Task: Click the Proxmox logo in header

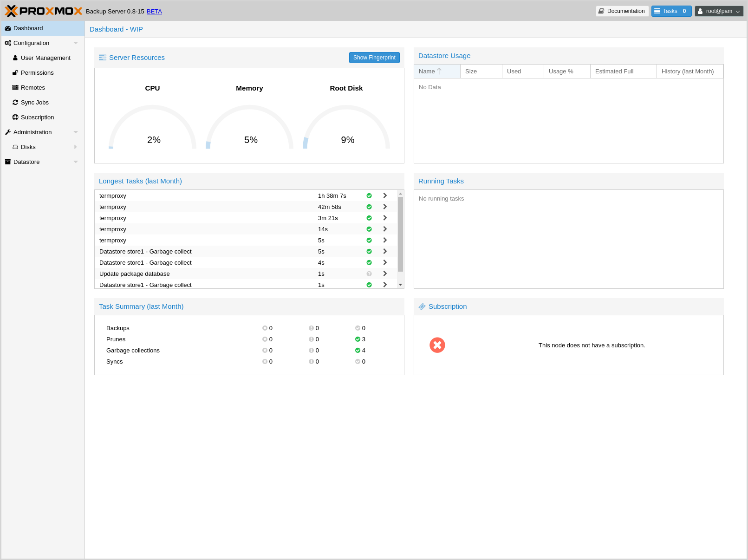Action: (44, 11)
